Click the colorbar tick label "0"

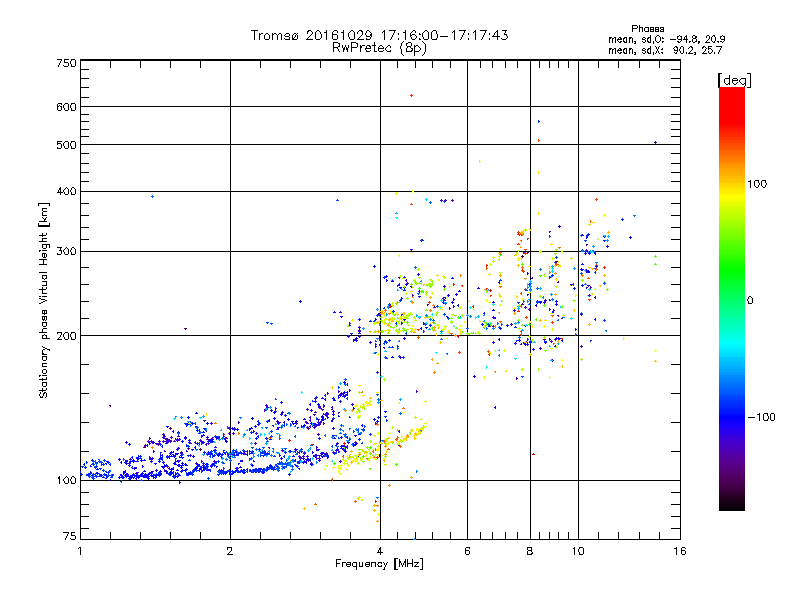[x=750, y=300]
